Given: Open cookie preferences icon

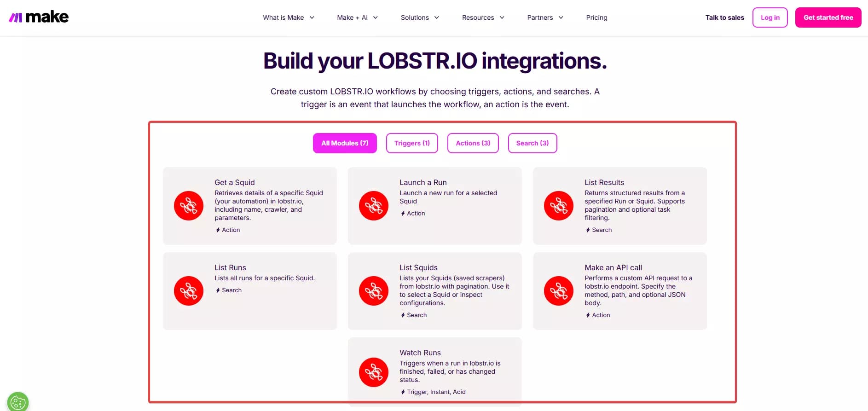Looking at the screenshot, I should click(x=18, y=402).
